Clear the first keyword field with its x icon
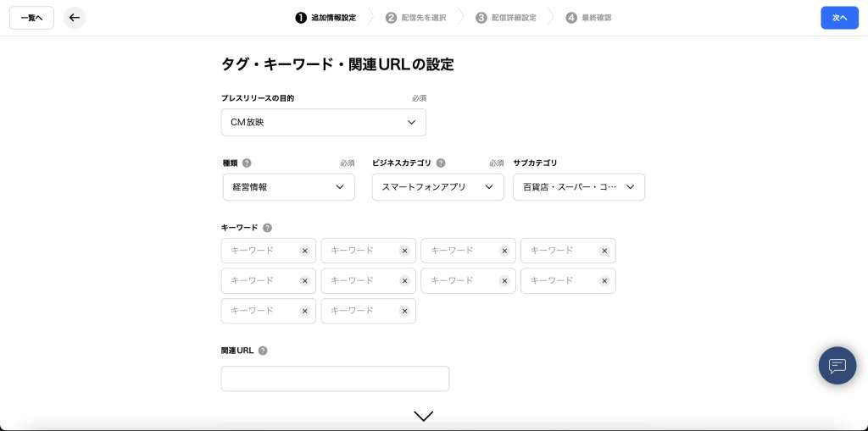 [304, 251]
